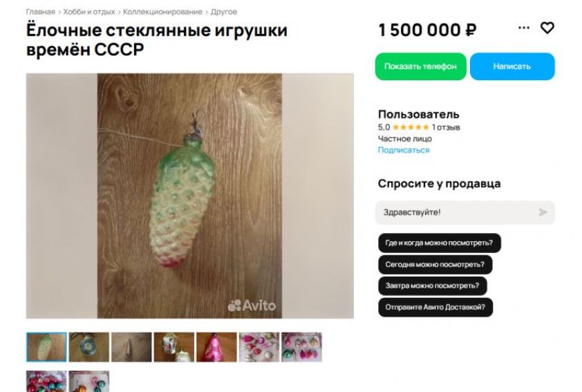Image resolution: width=582 pixels, height=392 pixels.
Task: Open Хобби и отдых breadcrumb
Action: [x=89, y=12]
